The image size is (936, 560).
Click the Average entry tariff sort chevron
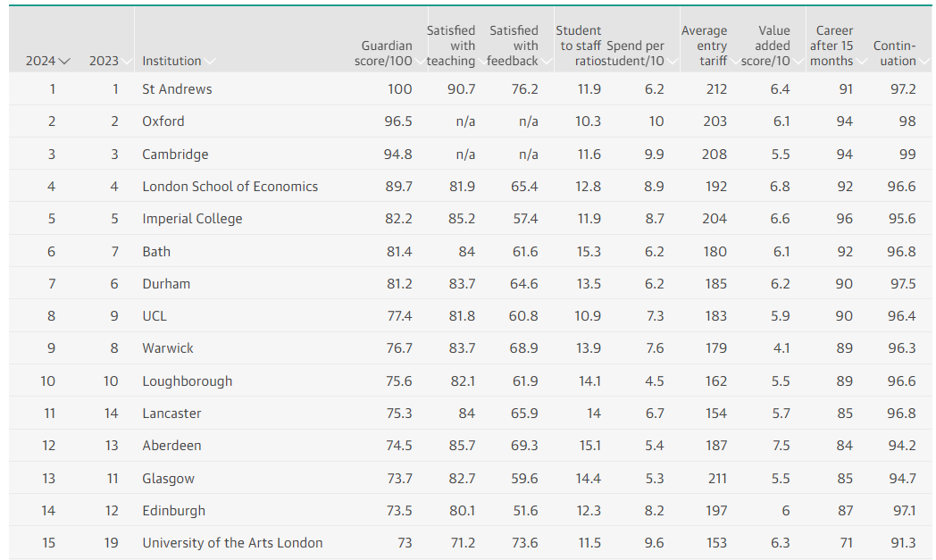tap(734, 62)
